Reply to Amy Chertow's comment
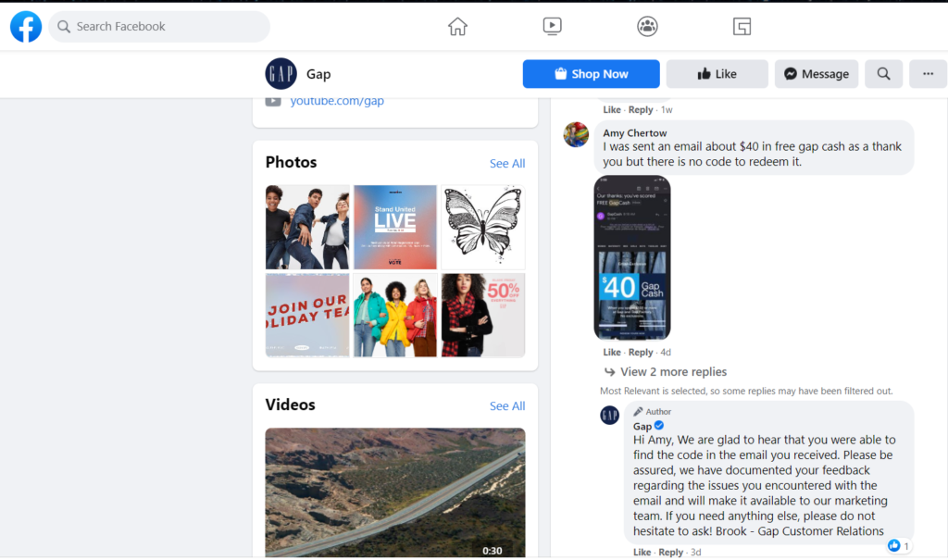The height and width of the screenshot is (560, 948). [641, 352]
